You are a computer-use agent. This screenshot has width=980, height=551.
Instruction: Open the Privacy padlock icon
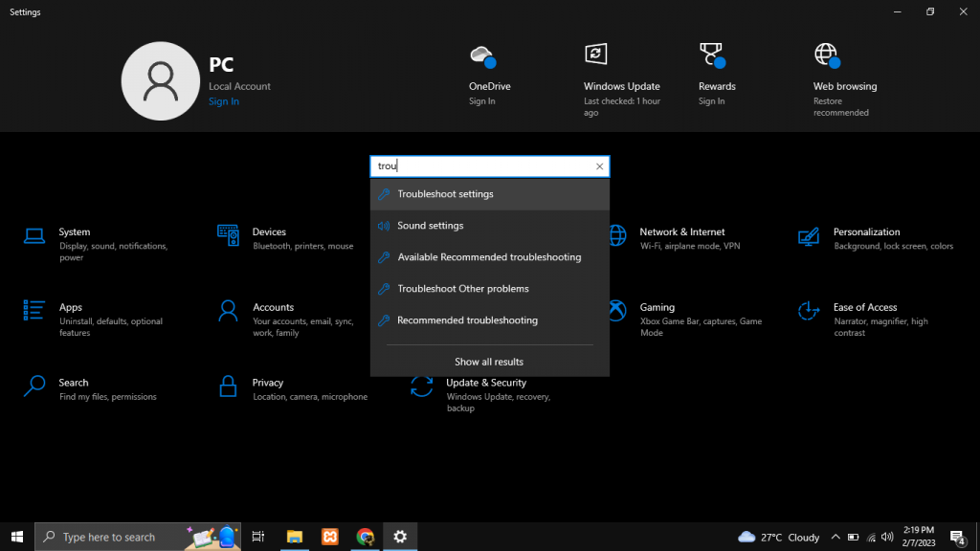[x=228, y=386]
